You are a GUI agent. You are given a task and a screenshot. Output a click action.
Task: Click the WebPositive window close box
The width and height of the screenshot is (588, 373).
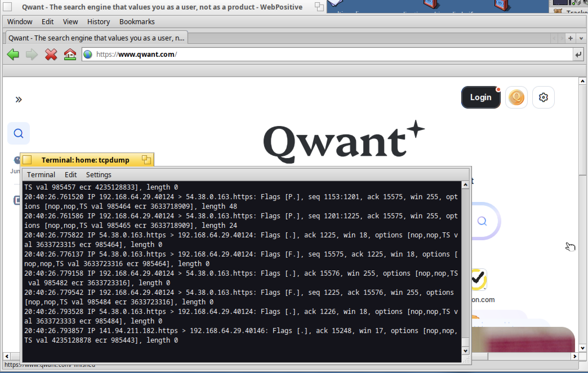(x=7, y=7)
